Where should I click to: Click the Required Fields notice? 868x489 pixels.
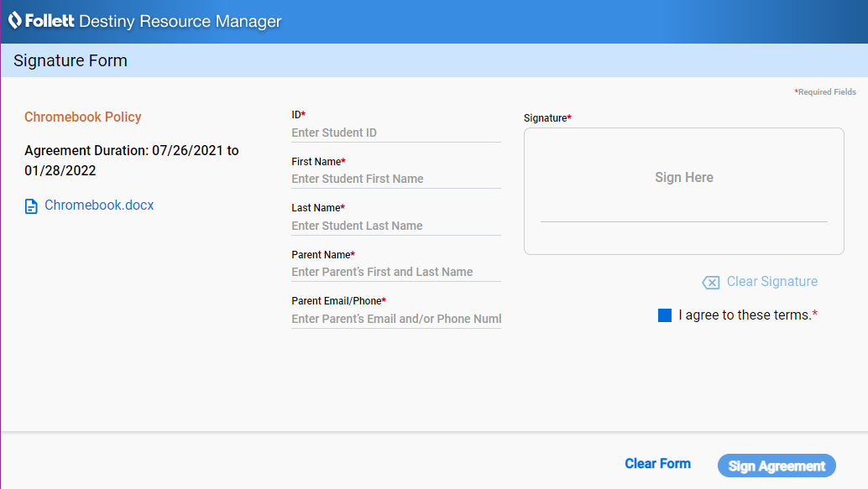(824, 91)
